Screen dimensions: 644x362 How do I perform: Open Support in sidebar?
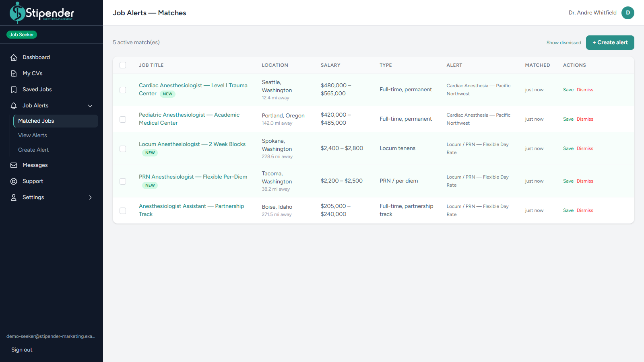tap(52, 181)
